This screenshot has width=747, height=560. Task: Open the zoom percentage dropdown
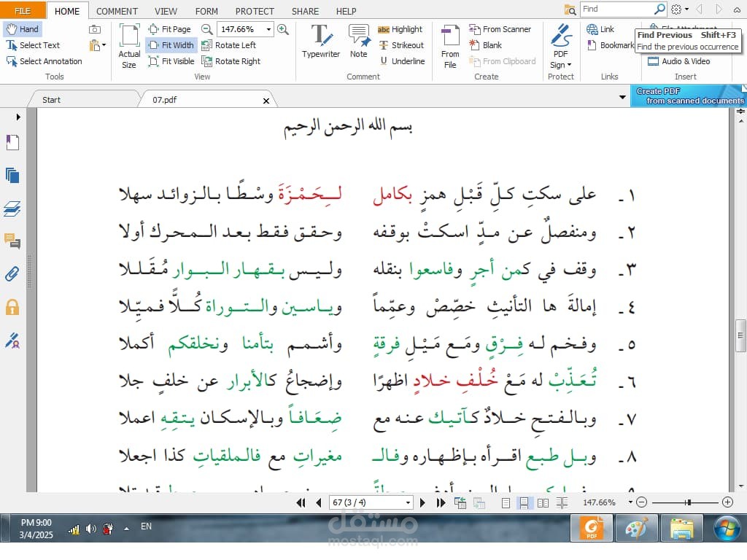tap(268, 29)
